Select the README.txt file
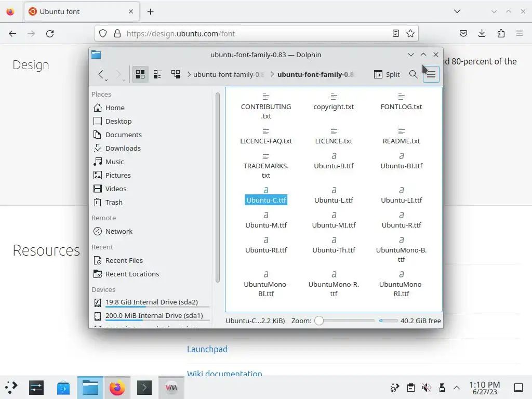This screenshot has width=532, height=399. point(402,136)
